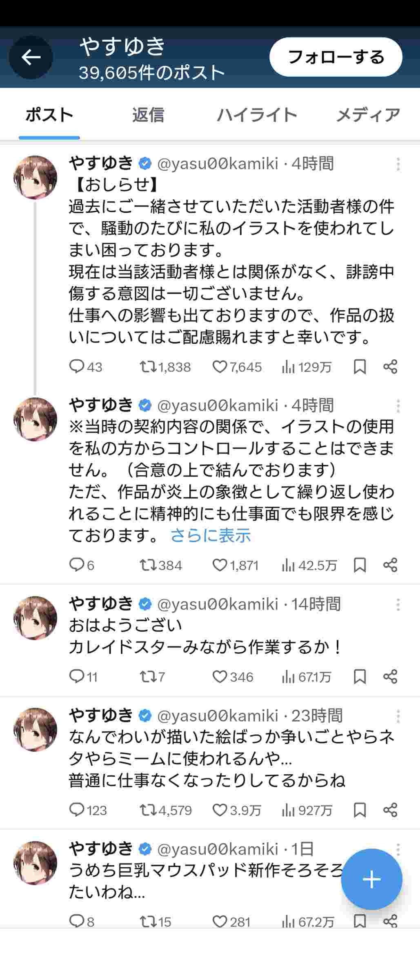The image size is (420, 980).
Task: Select the メディア tab
Action: [368, 115]
